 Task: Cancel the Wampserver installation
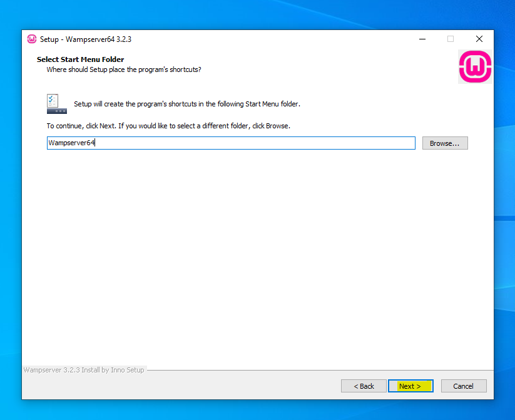pos(463,386)
